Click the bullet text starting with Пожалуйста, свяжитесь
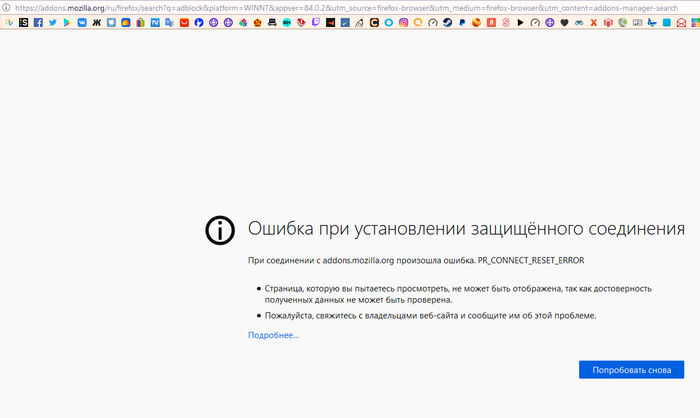Image resolution: width=700 pixels, height=418 pixels. pos(430,316)
